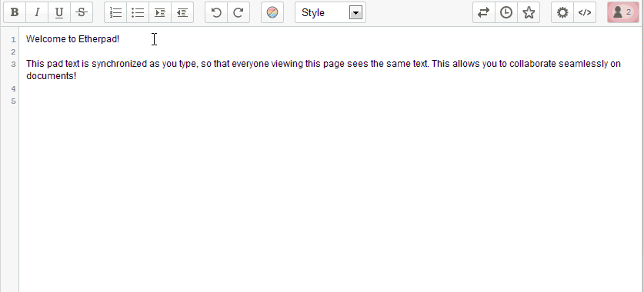Image resolution: width=644 pixels, height=292 pixels.
Task: Redo the last undone change
Action: click(x=239, y=12)
